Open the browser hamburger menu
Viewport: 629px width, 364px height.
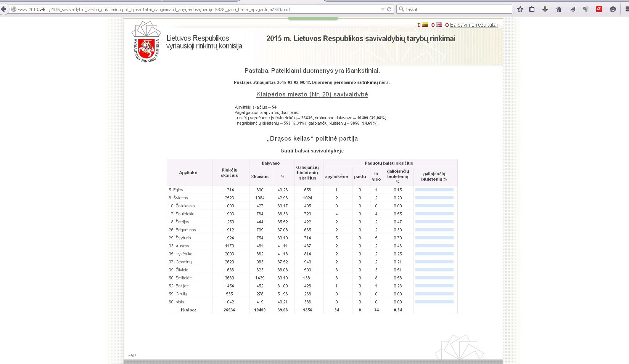pos(626,9)
